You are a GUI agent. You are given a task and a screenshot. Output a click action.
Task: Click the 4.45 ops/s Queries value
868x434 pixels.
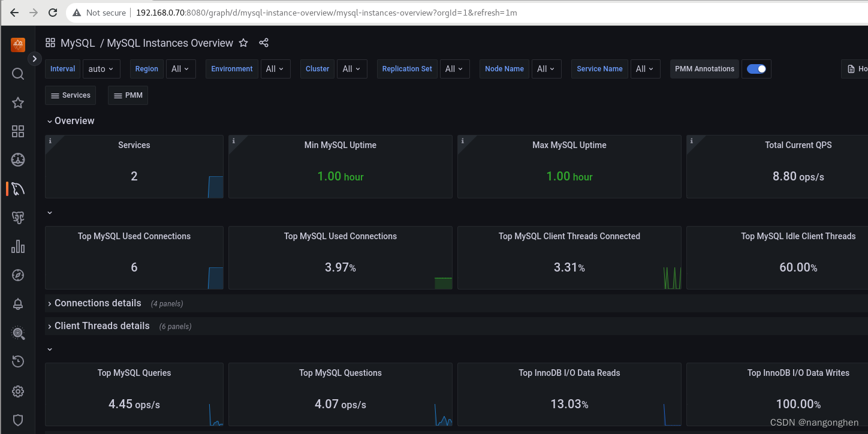pyautogui.click(x=134, y=404)
